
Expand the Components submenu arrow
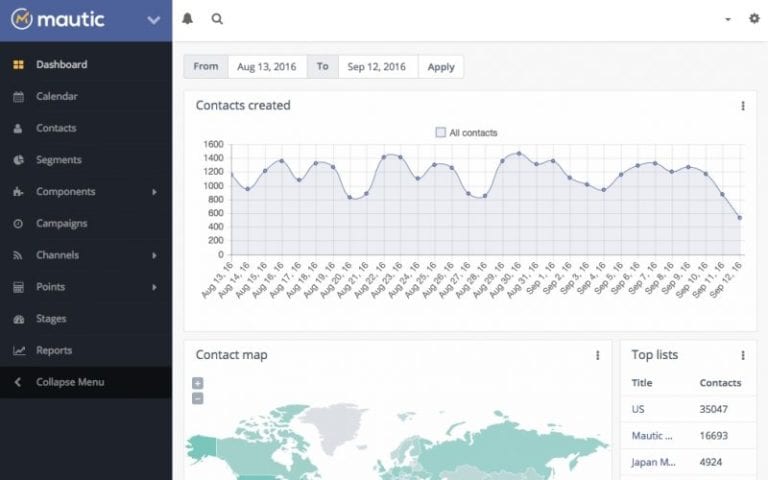pos(154,192)
